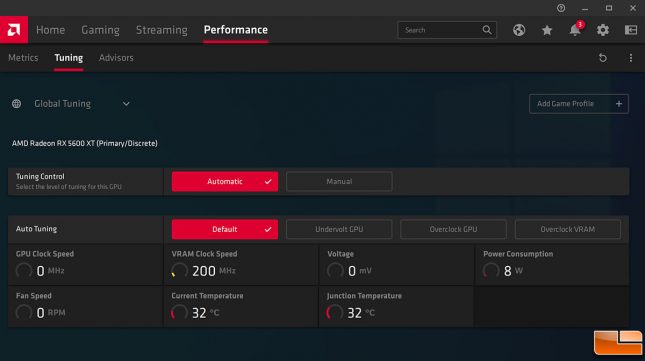
Task: Open the Performance tab
Action: tap(236, 30)
